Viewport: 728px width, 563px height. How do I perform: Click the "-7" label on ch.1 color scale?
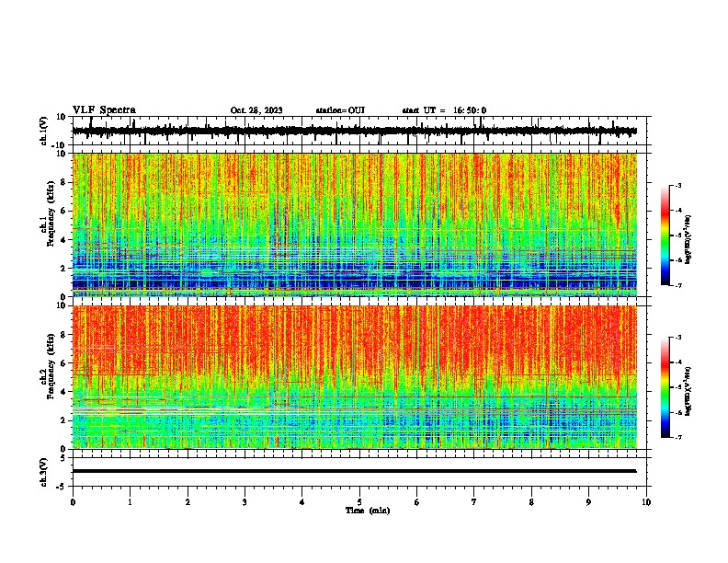[677, 285]
